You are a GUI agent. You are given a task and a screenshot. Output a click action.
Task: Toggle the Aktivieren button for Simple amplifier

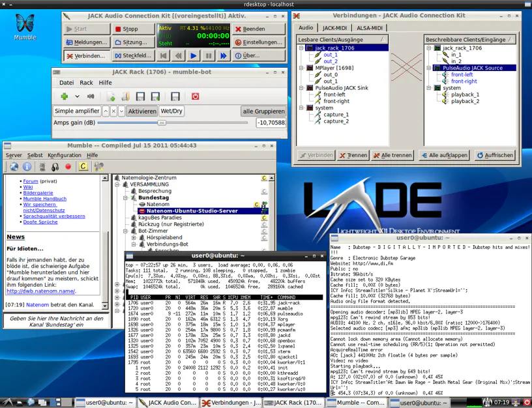pyautogui.click(x=142, y=111)
